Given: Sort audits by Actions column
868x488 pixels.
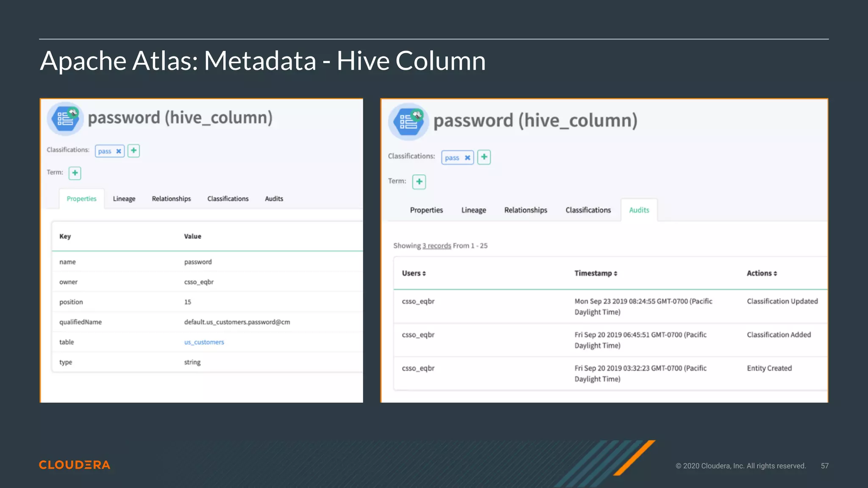Looking at the screenshot, I should point(762,273).
